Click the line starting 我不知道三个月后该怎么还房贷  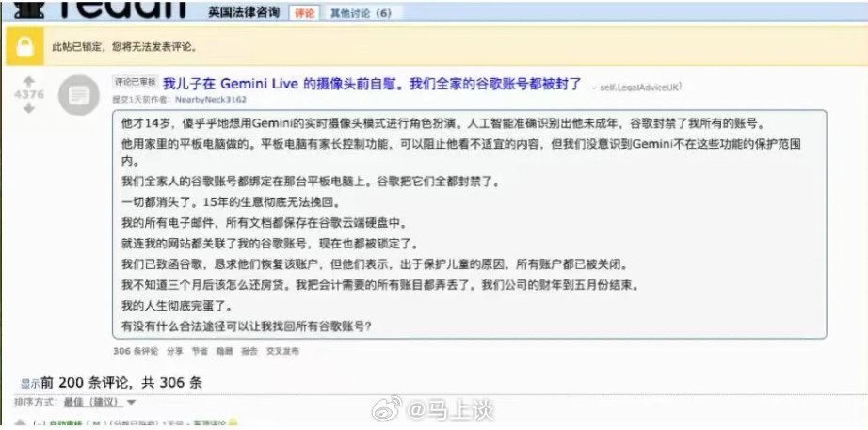point(382,285)
